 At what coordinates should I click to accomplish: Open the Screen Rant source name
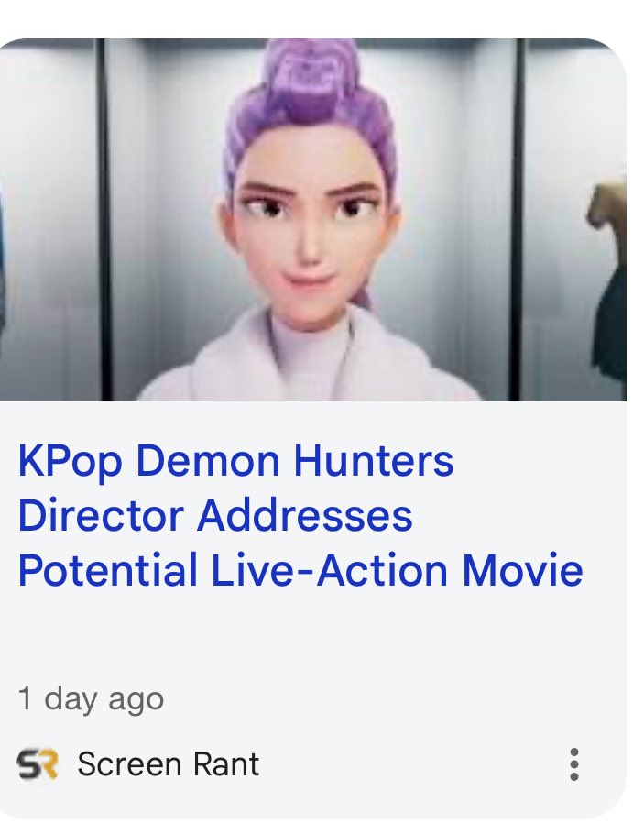(168, 764)
